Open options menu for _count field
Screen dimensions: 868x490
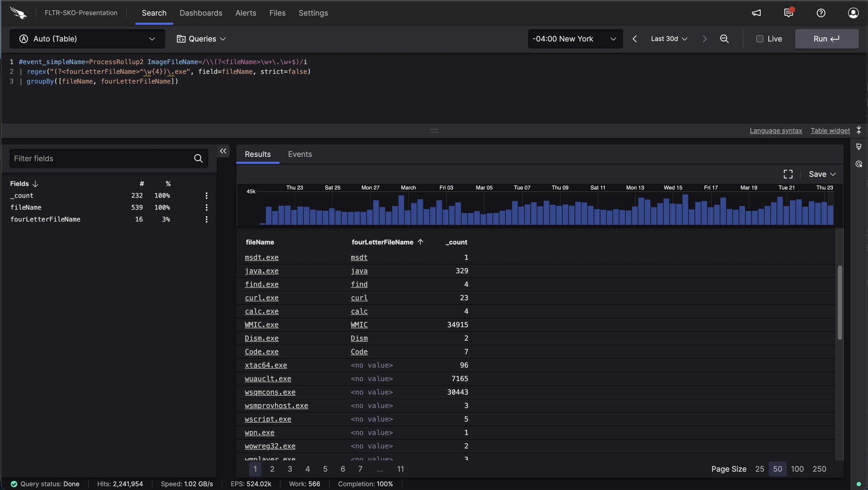coord(206,196)
